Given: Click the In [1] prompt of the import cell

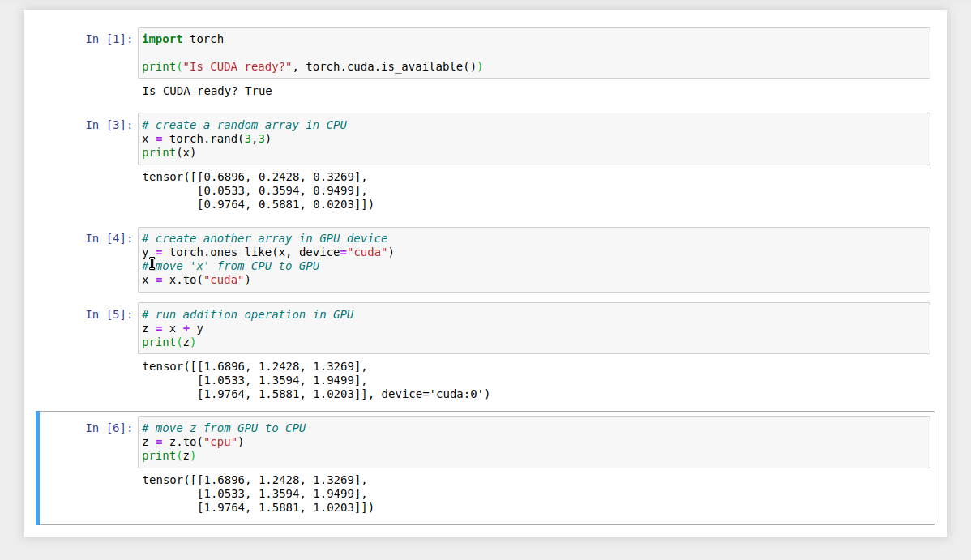Looking at the screenshot, I should pos(108,38).
